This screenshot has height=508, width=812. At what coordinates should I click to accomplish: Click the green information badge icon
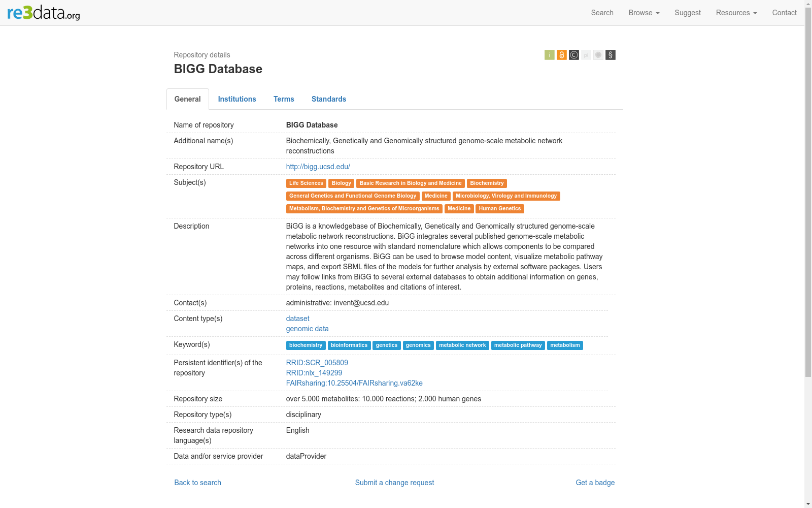coord(549,55)
